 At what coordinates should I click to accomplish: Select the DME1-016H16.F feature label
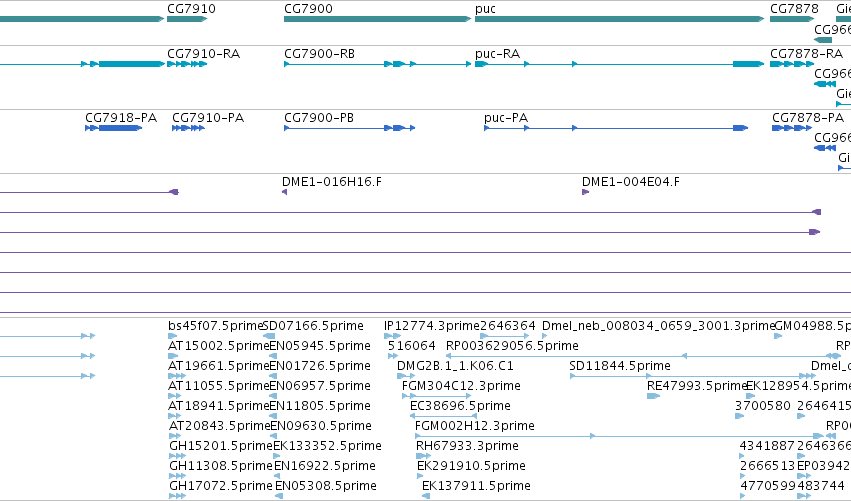click(332, 182)
